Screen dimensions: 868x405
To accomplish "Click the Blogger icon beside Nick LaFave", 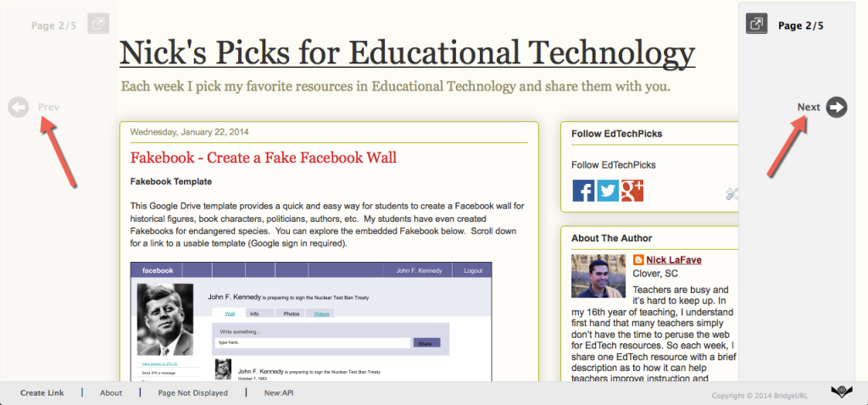I will click(638, 260).
